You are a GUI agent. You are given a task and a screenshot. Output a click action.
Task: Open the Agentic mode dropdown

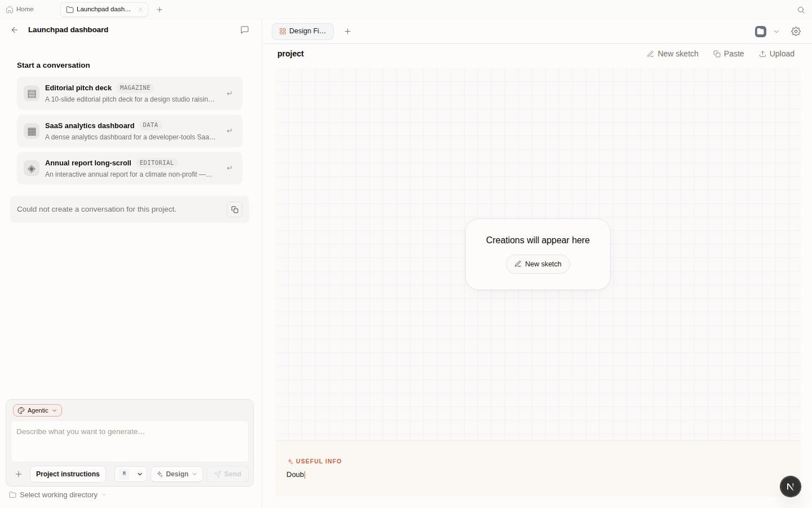(x=37, y=410)
